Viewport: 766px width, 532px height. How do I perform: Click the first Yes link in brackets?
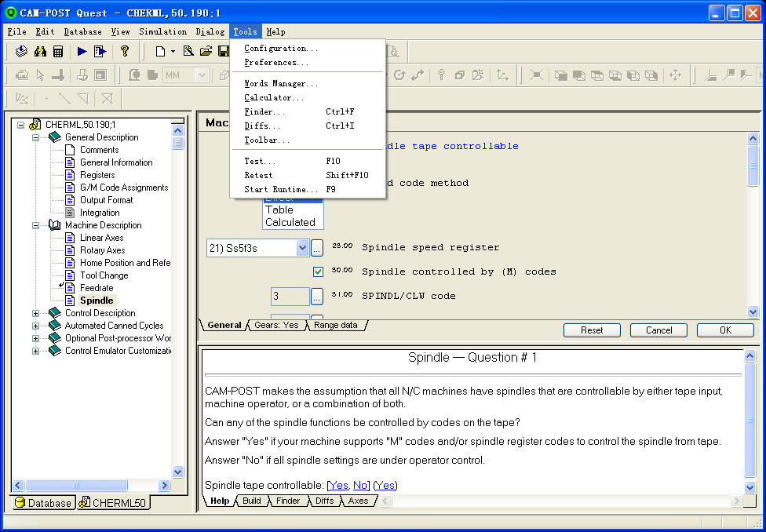click(x=339, y=486)
